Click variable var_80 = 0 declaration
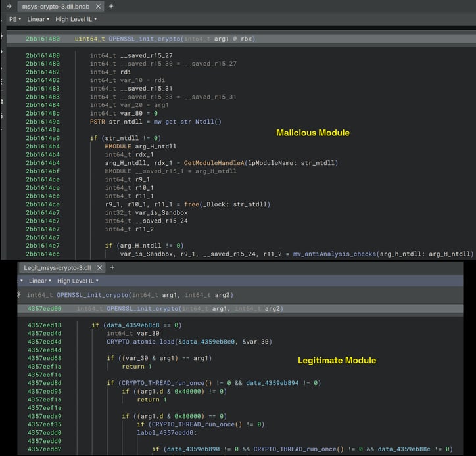The height and width of the screenshot is (456, 476). (124, 113)
